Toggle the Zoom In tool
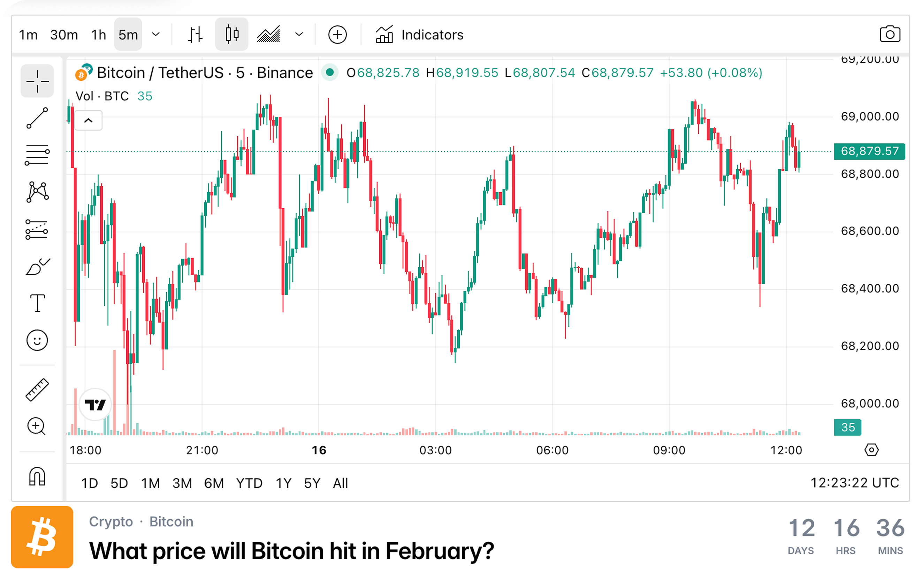This screenshot has height=588, width=923. pyautogui.click(x=37, y=426)
